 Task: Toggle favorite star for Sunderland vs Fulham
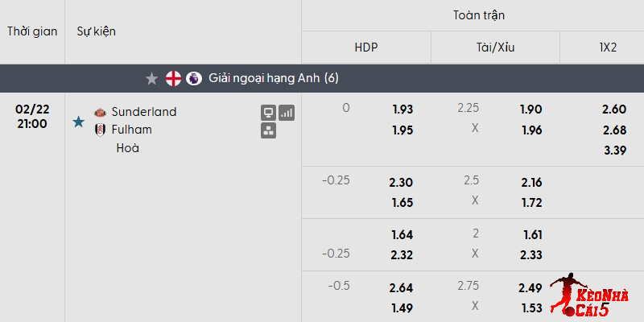coord(78,122)
